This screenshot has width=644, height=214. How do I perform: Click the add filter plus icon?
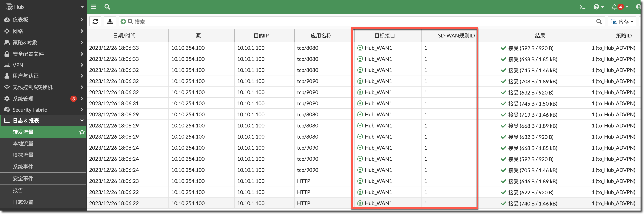tap(123, 22)
